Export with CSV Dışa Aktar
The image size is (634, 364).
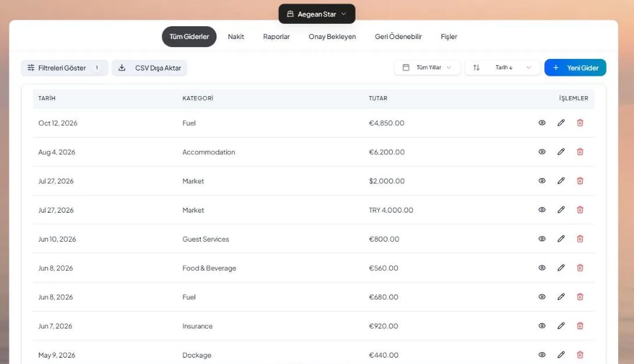(150, 68)
